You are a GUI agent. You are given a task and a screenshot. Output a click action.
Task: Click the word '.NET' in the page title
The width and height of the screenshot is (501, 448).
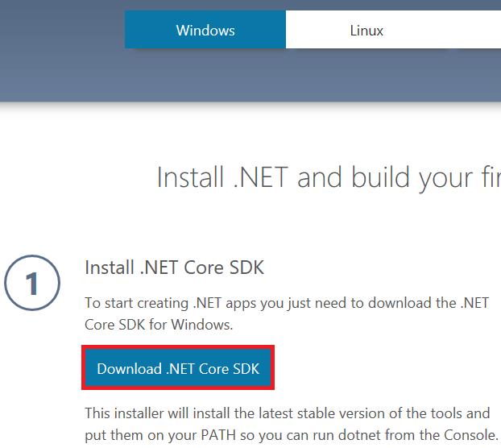pos(261,177)
